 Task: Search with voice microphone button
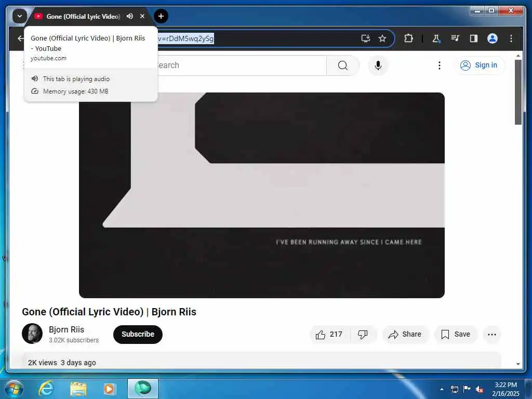pos(378,65)
